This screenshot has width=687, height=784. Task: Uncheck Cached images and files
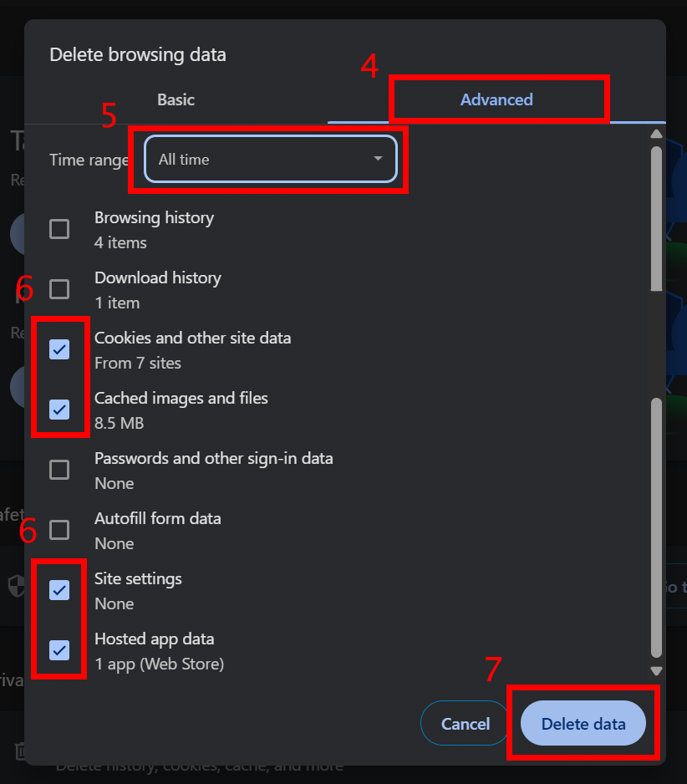click(x=59, y=410)
